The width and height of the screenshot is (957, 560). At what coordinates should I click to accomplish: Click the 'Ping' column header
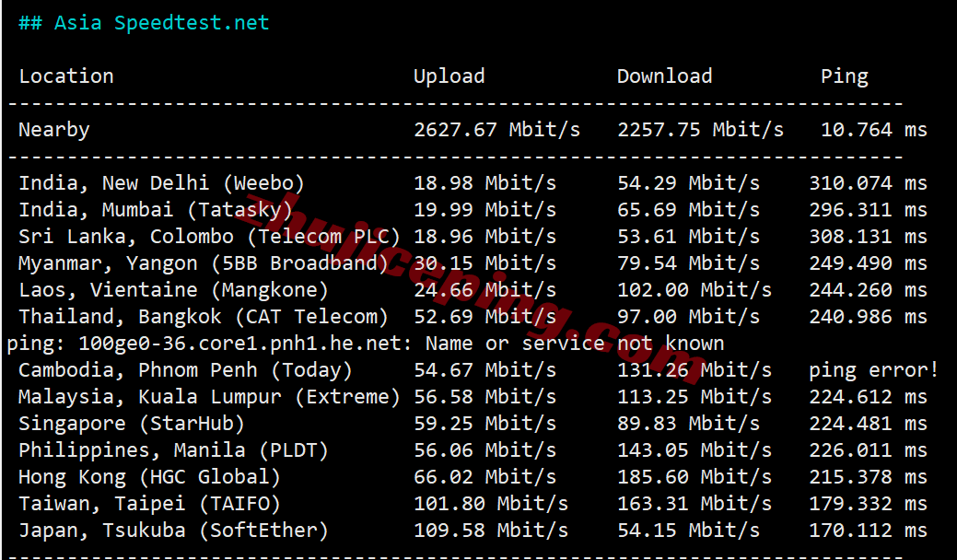click(844, 76)
